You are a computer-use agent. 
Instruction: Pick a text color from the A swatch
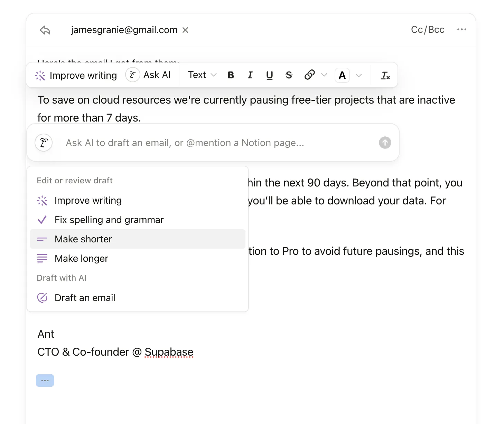342,75
